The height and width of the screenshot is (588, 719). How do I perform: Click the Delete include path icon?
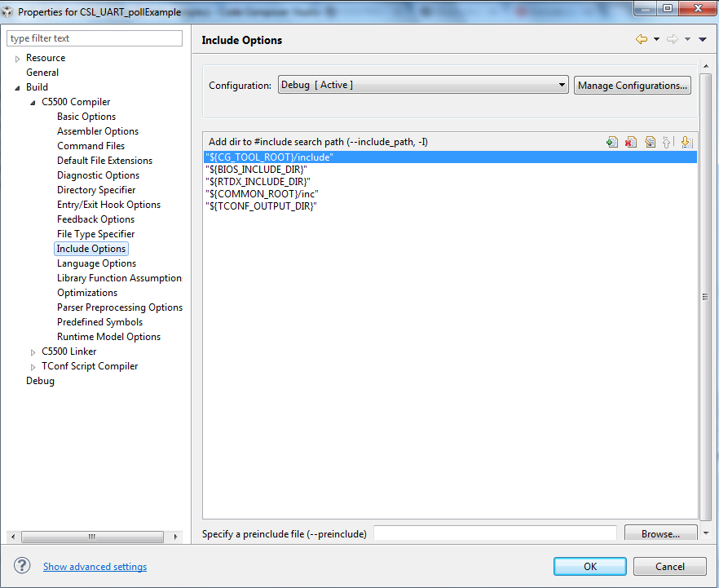pos(631,142)
